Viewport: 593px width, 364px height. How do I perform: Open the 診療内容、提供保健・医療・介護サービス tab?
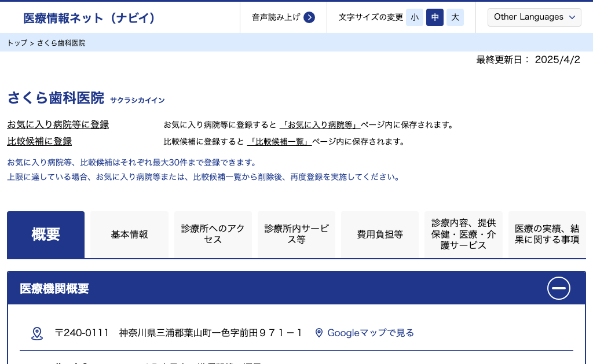click(x=464, y=234)
